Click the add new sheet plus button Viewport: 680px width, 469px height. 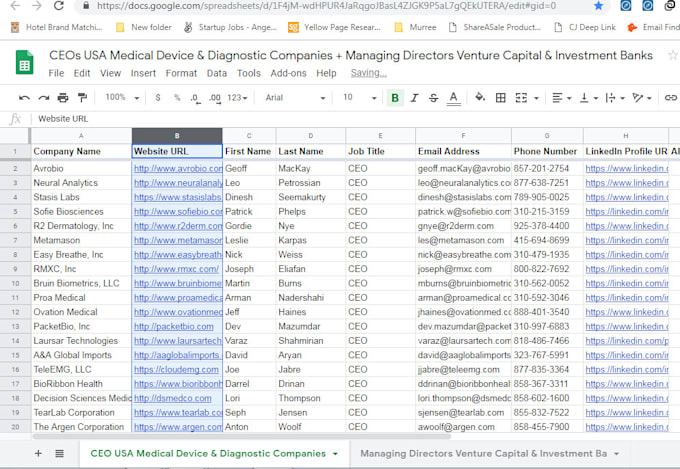(x=38, y=453)
